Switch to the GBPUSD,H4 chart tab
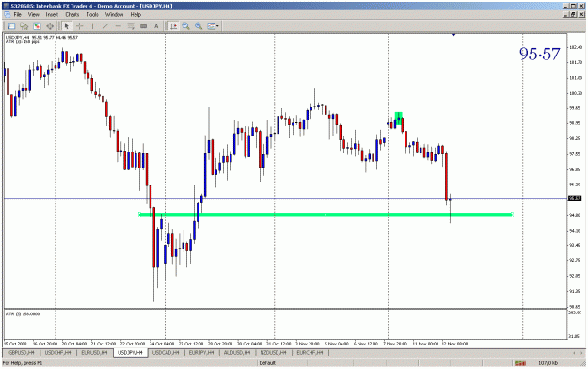This screenshot has width=588, height=369. click(22, 353)
